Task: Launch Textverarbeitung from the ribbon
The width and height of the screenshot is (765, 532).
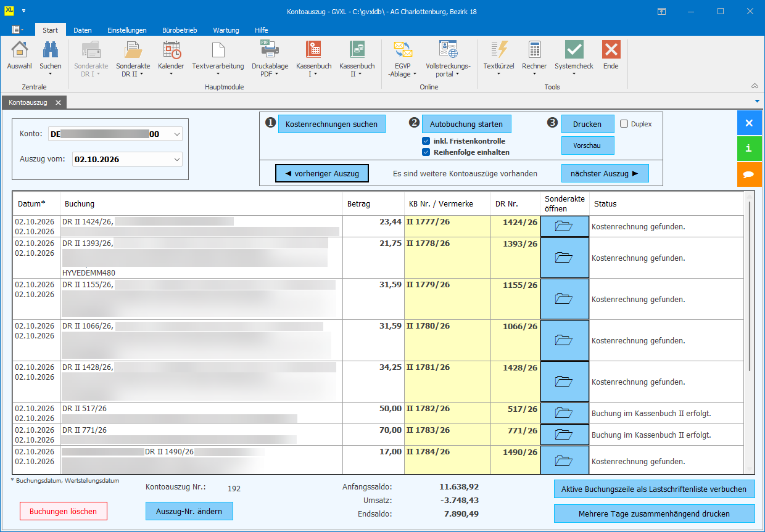Action: 218,59
